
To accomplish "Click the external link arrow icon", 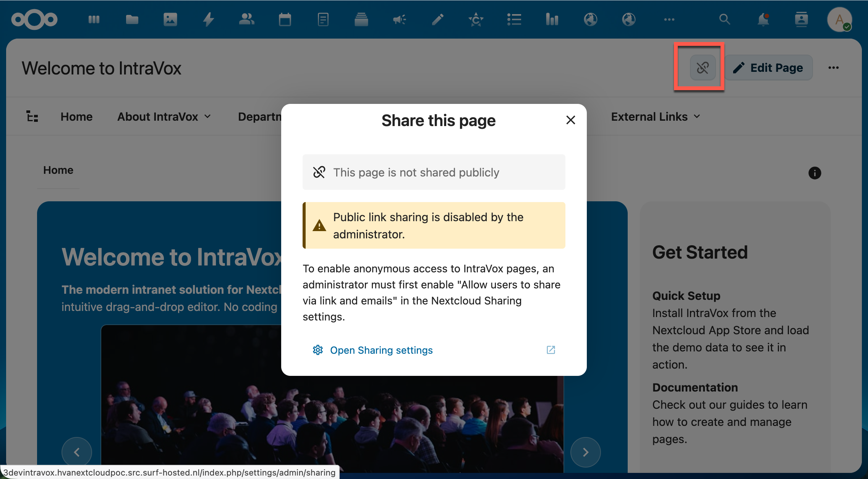I will (551, 350).
